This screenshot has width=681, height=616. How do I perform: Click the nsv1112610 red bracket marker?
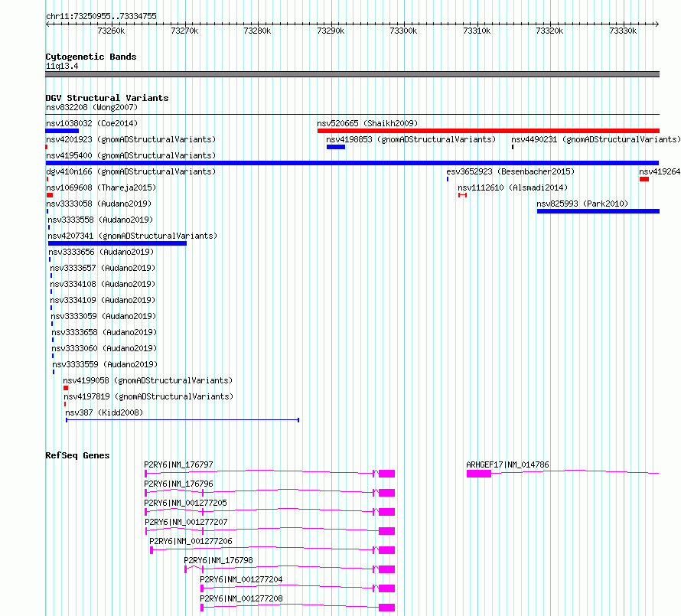[x=462, y=195]
